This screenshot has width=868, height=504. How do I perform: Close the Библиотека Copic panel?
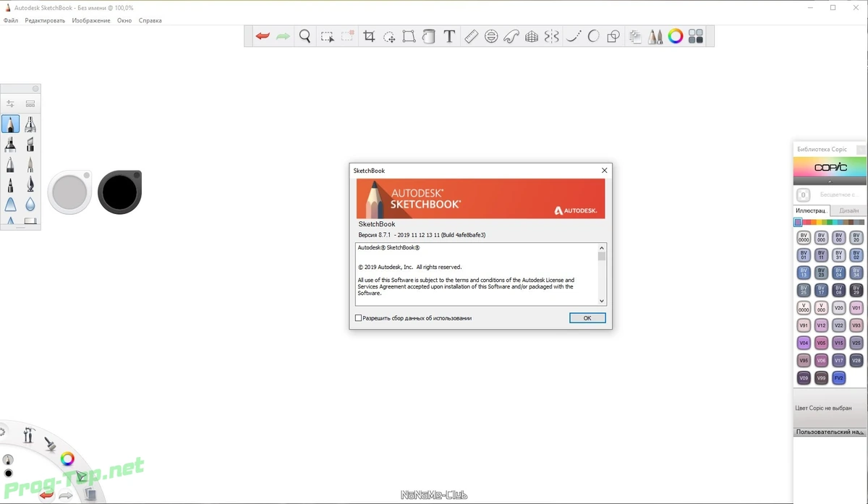[860, 150]
